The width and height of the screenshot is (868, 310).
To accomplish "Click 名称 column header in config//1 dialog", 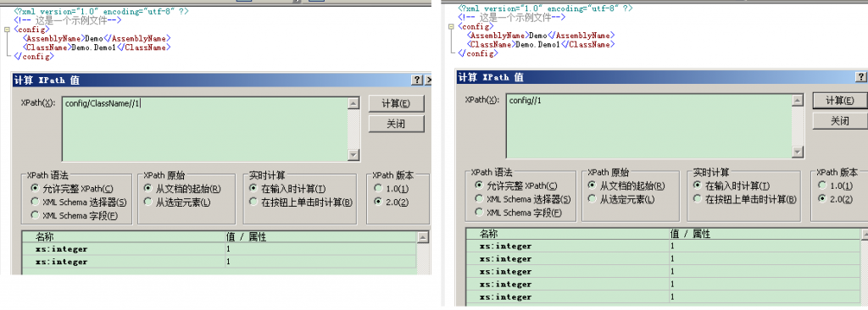I will coord(567,234).
